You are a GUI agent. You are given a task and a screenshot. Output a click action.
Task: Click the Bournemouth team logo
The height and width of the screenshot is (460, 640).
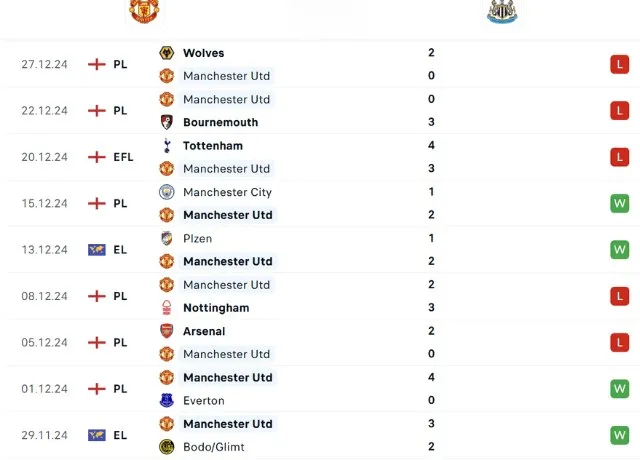[x=167, y=122]
